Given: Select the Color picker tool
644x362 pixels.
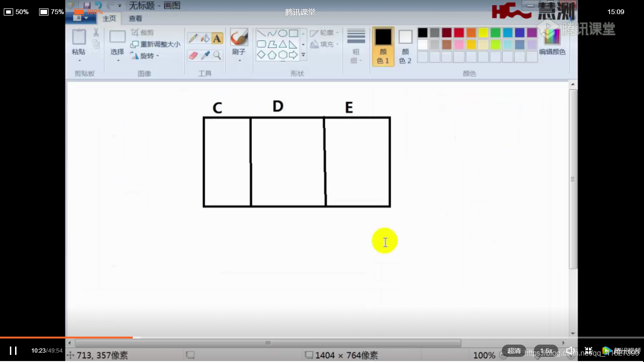Looking at the screenshot, I should click(x=204, y=54).
